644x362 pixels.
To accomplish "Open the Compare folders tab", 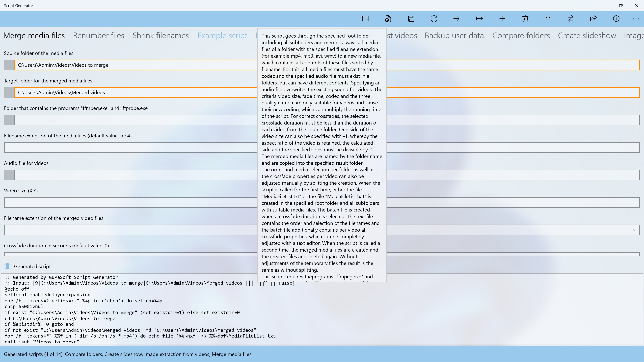I will 521,36.
